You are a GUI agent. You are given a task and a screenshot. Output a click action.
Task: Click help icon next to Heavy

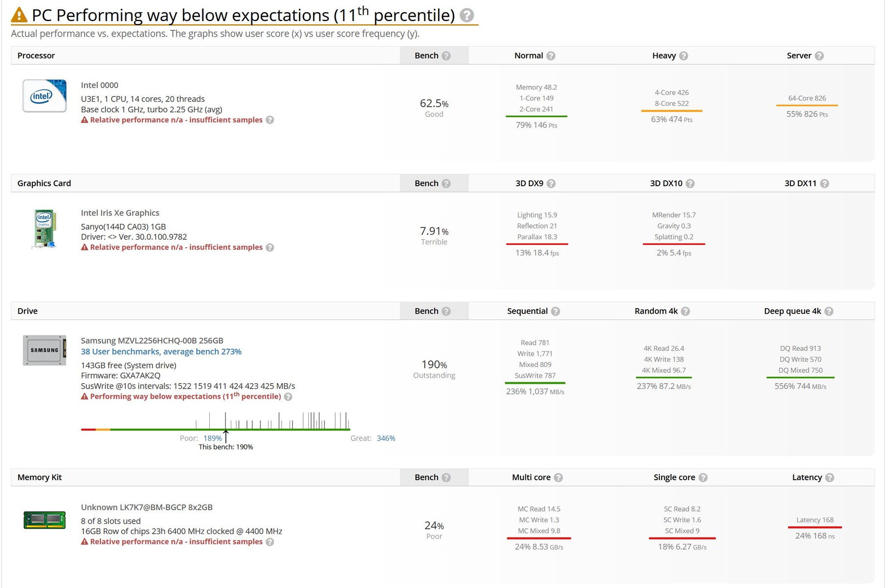[x=684, y=56]
